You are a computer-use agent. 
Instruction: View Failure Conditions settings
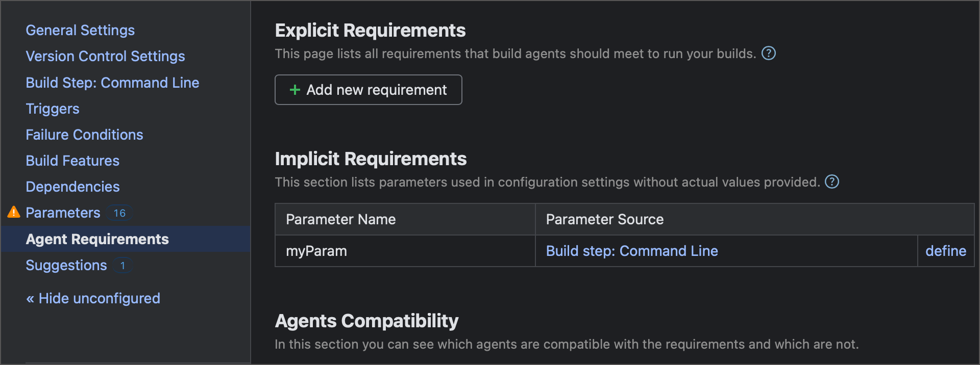[x=84, y=135]
